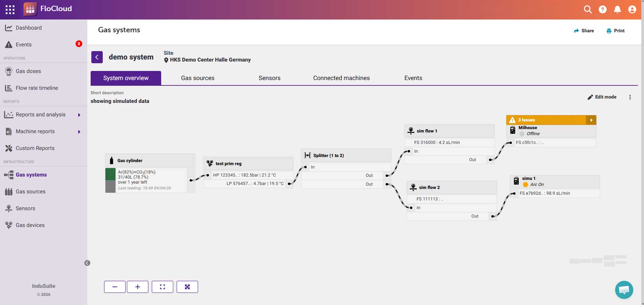This screenshot has width=644, height=305.
Task: Click the test prim reg regulator icon
Action: coord(210,163)
